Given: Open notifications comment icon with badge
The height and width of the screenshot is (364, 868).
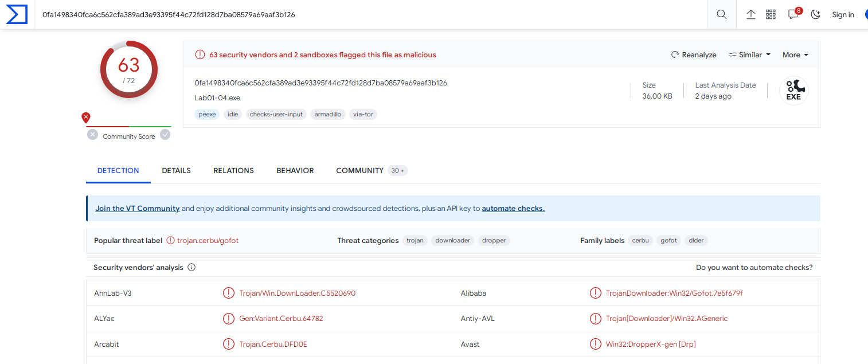Looking at the screenshot, I should [x=795, y=14].
